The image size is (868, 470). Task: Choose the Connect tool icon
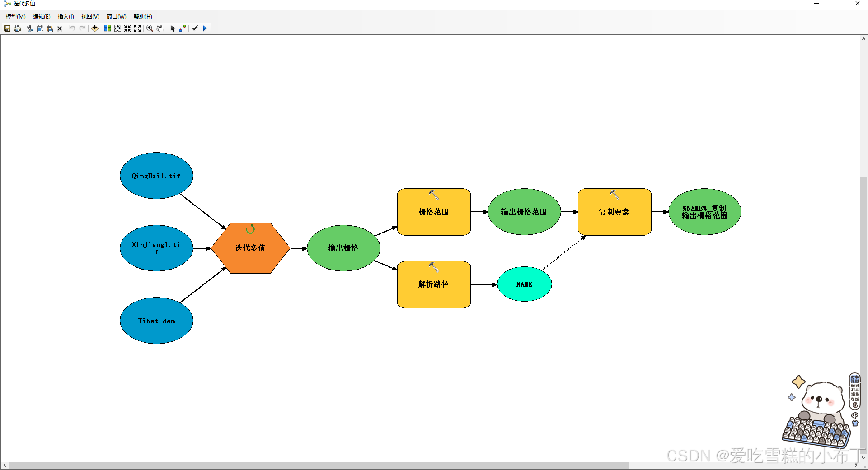[183, 28]
